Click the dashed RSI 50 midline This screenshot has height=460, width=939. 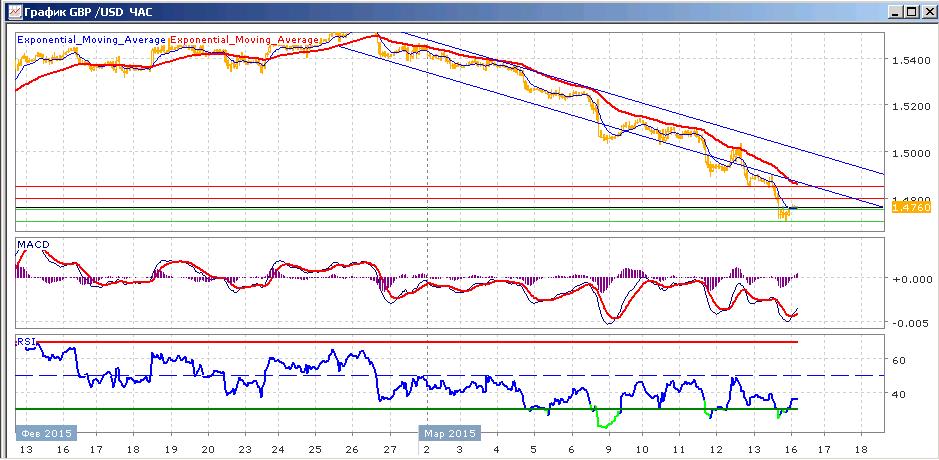pyautogui.click(x=449, y=376)
